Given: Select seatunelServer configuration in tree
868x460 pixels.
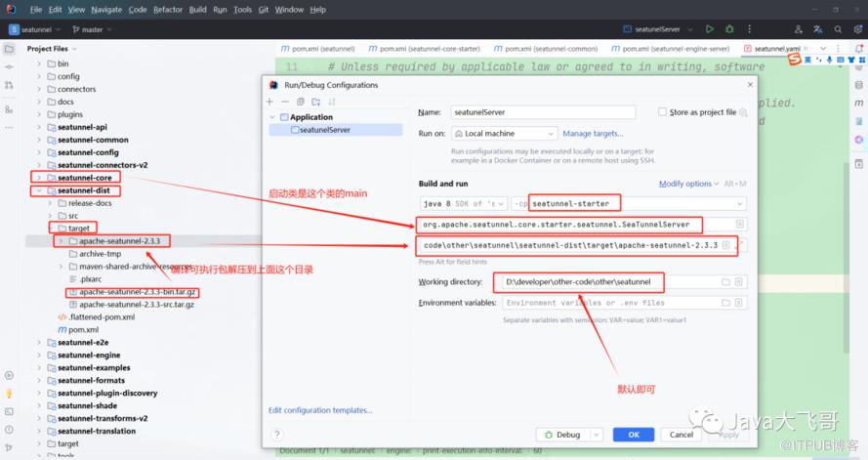Looking at the screenshot, I should [x=336, y=130].
